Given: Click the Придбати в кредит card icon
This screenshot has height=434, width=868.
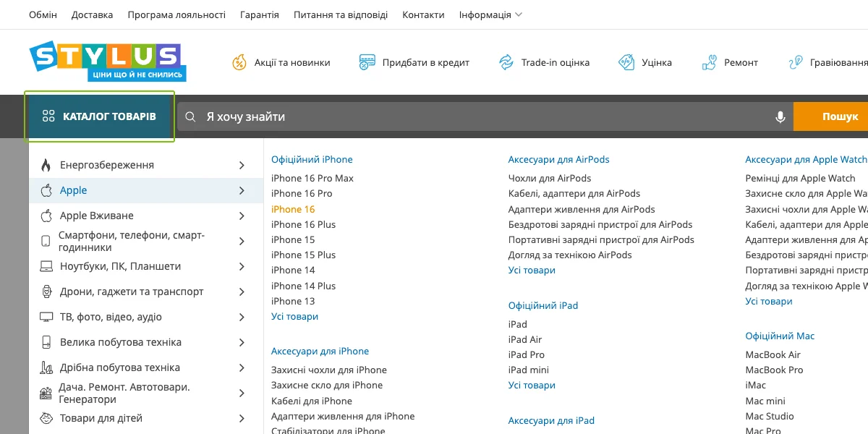Looking at the screenshot, I should pyautogui.click(x=367, y=63).
